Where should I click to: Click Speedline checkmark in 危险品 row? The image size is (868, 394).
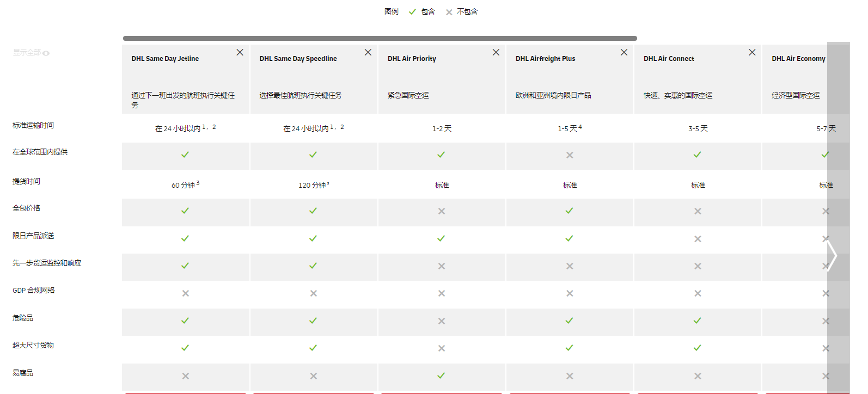tap(313, 321)
